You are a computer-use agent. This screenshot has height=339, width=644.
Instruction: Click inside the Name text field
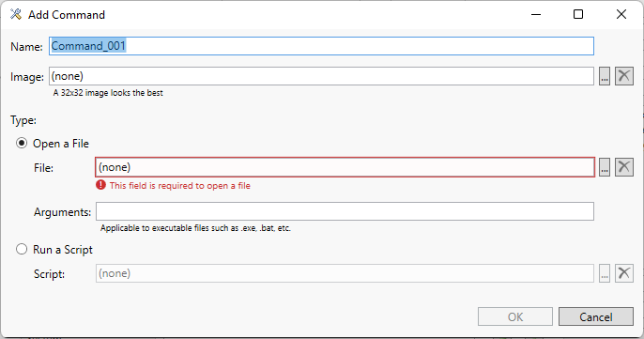pos(322,46)
